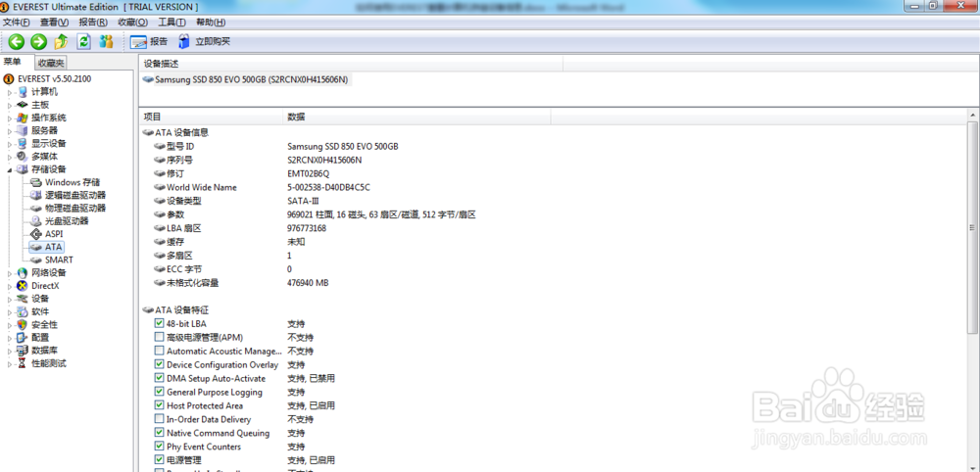Switch to the 收藏夹 favorites tab

coord(50,63)
